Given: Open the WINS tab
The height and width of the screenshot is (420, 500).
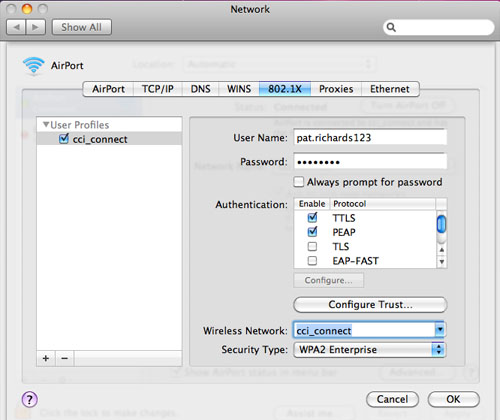Looking at the screenshot, I should pyautogui.click(x=239, y=89).
